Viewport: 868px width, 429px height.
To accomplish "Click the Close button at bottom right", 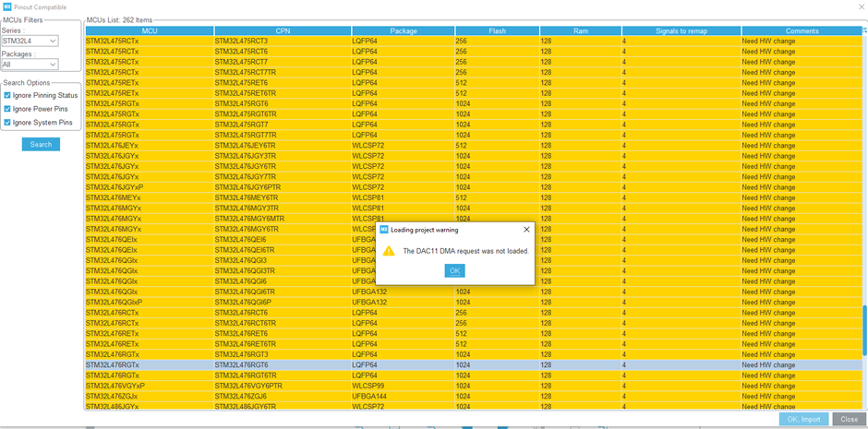I will [x=849, y=419].
